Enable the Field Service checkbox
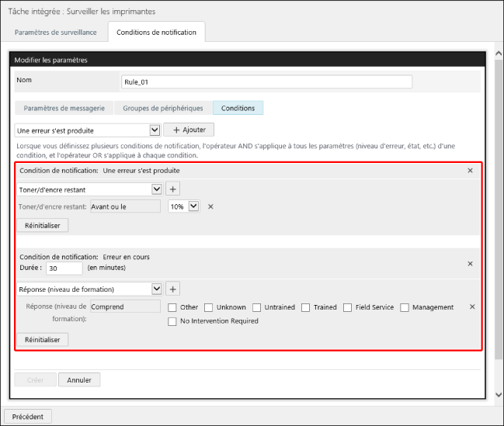 [x=348, y=307]
